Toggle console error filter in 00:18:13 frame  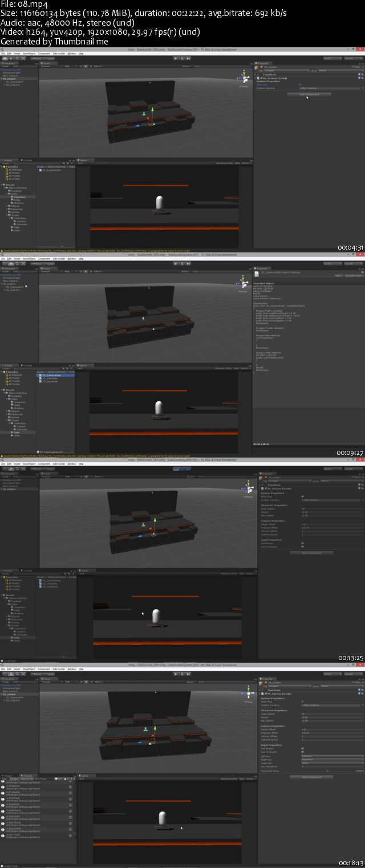[x=72, y=779]
